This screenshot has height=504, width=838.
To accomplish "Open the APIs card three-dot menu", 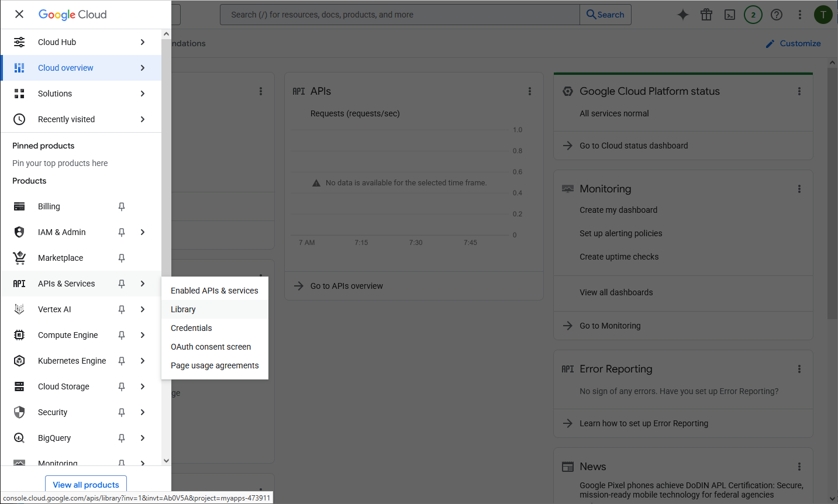I will click(530, 91).
